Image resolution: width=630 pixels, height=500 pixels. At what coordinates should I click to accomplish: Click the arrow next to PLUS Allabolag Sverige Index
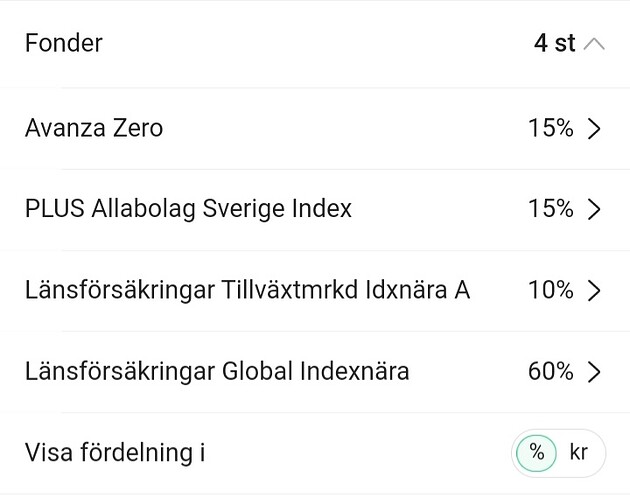pyautogui.click(x=594, y=210)
